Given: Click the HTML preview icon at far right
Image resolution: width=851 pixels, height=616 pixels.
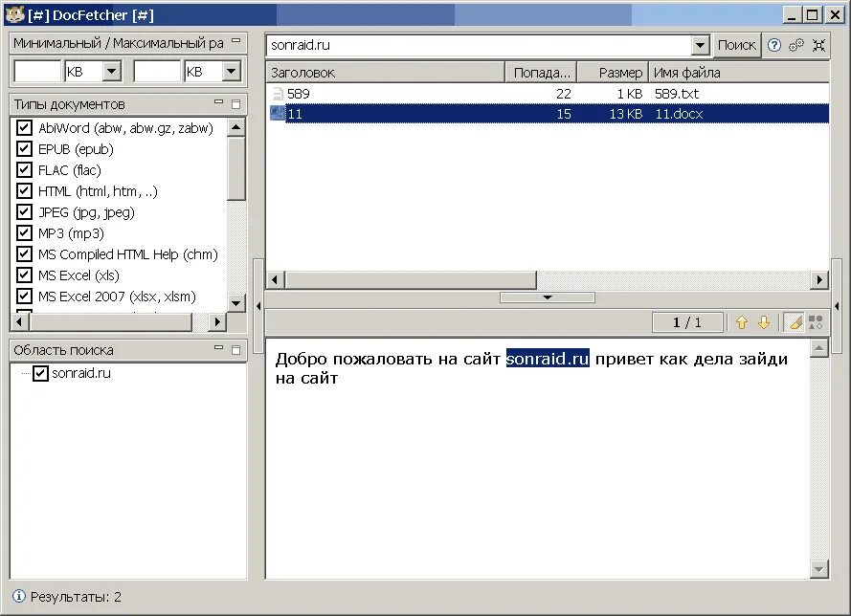Looking at the screenshot, I should (x=816, y=322).
